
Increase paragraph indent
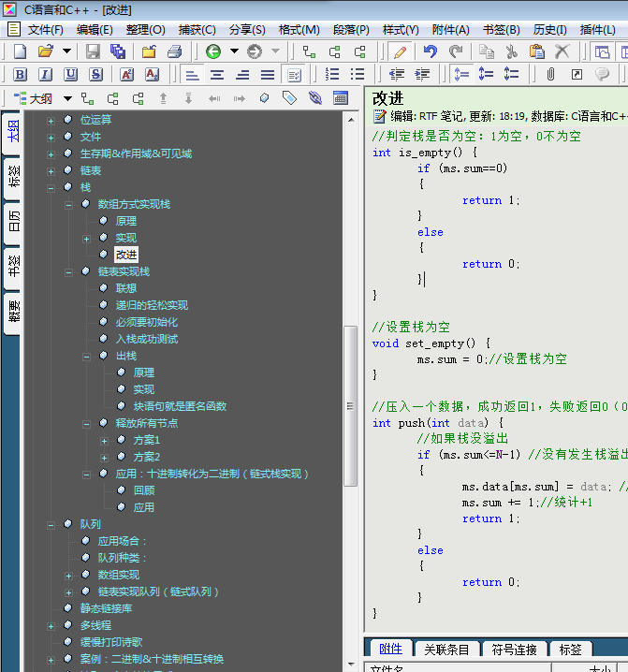click(422, 75)
